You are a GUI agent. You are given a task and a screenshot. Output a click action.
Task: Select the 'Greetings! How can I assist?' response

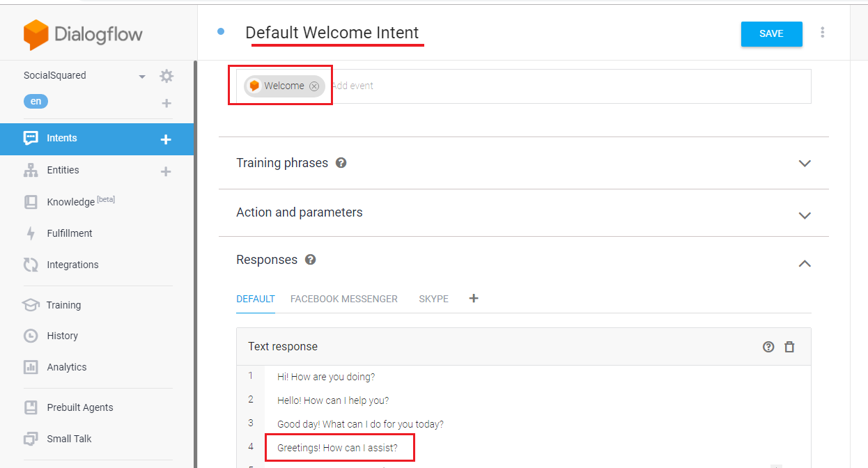[x=338, y=448]
